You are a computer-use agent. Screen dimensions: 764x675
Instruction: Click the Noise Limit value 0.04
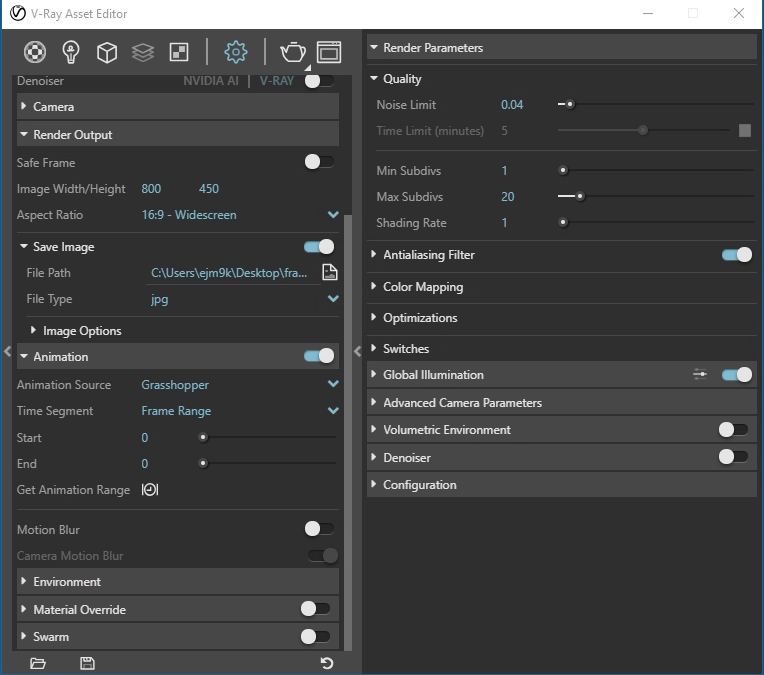pos(512,105)
